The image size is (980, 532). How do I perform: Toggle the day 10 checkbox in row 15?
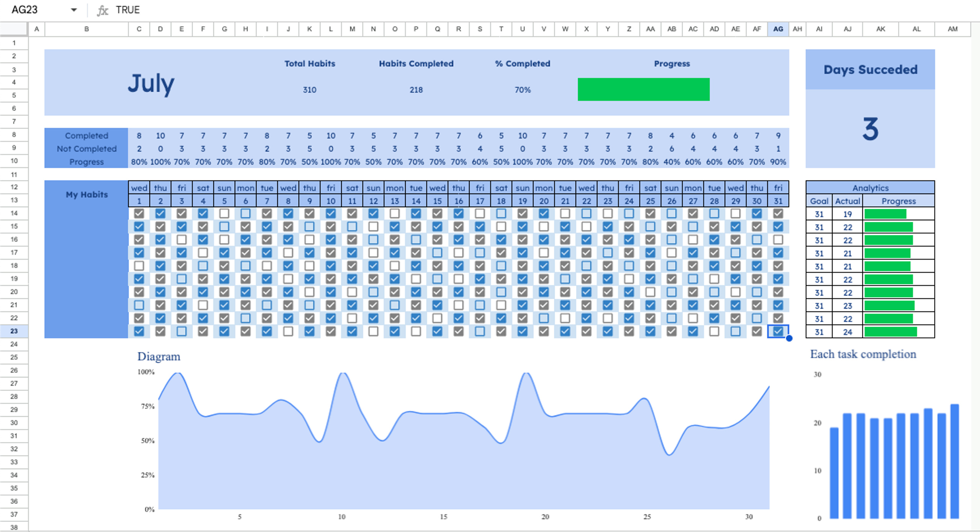tap(331, 226)
